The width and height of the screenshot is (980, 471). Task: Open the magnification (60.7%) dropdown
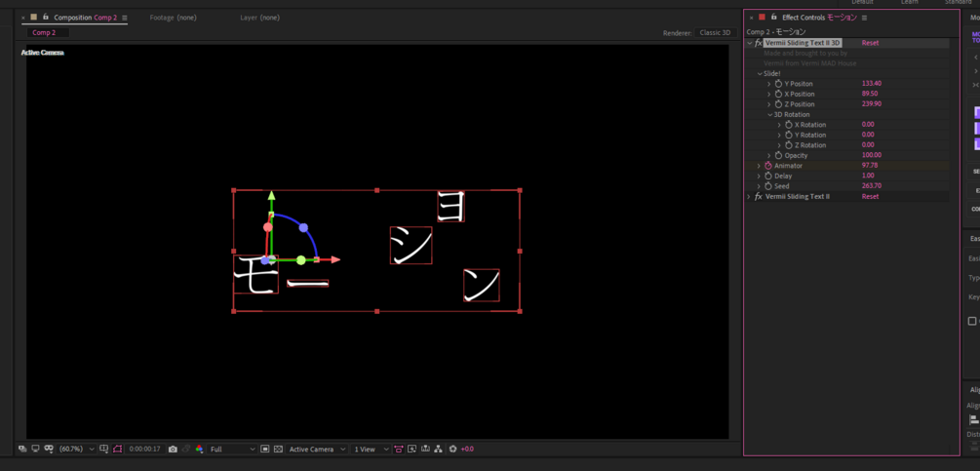click(x=76, y=450)
